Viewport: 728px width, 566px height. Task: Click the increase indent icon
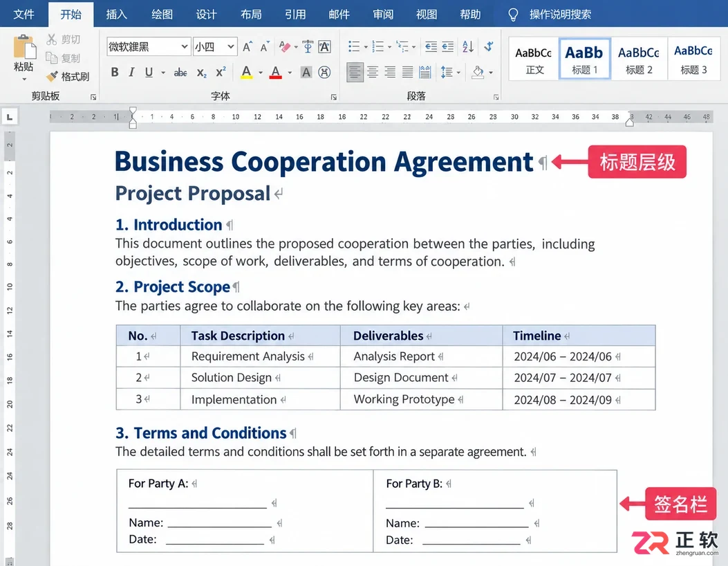pyautogui.click(x=447, y=46)
